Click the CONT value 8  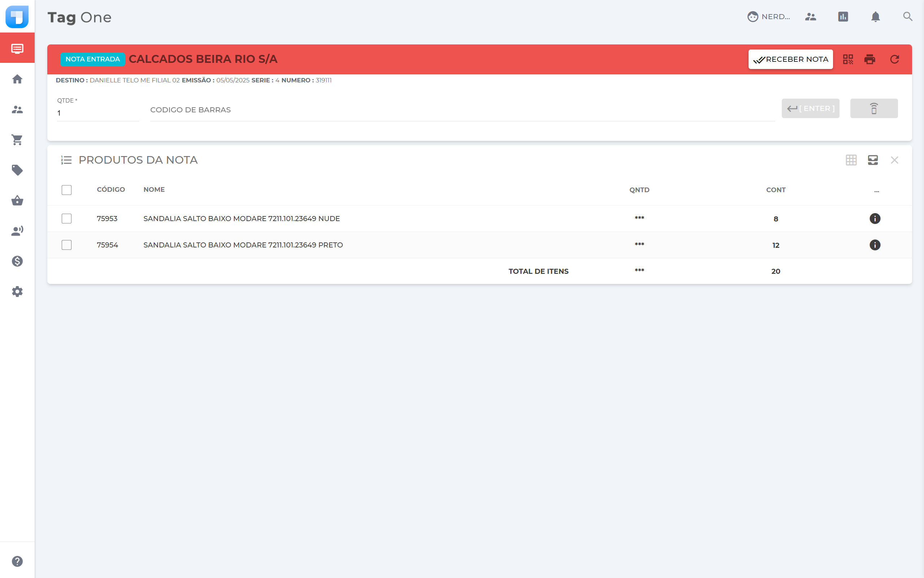click(775, 219)
